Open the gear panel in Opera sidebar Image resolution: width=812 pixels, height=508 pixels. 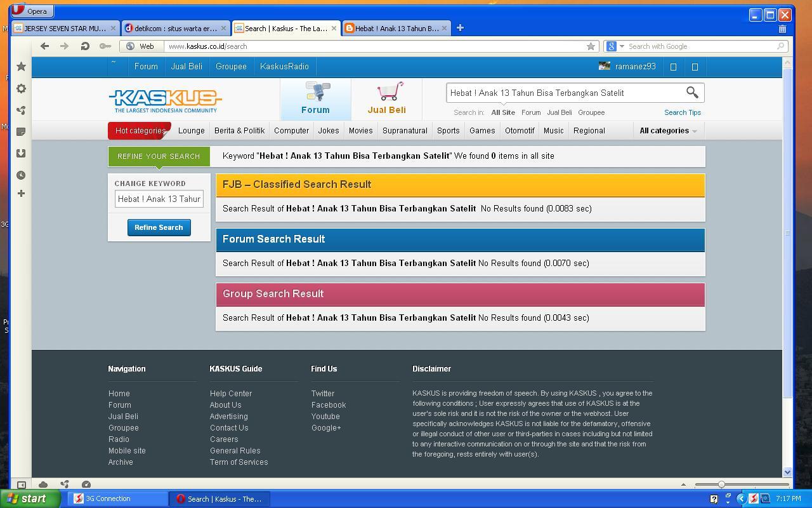pos(21,88)
